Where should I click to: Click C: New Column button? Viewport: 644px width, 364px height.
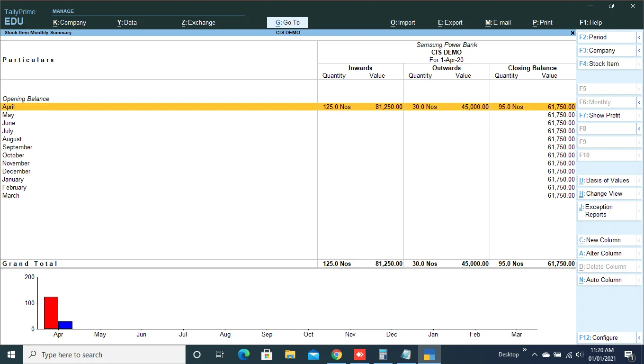pos(606,240)
